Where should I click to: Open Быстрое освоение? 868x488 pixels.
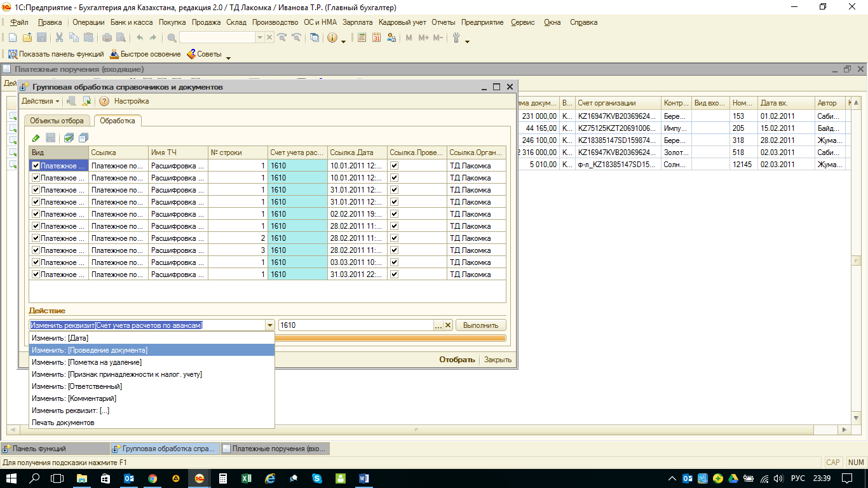pos(146,54)
